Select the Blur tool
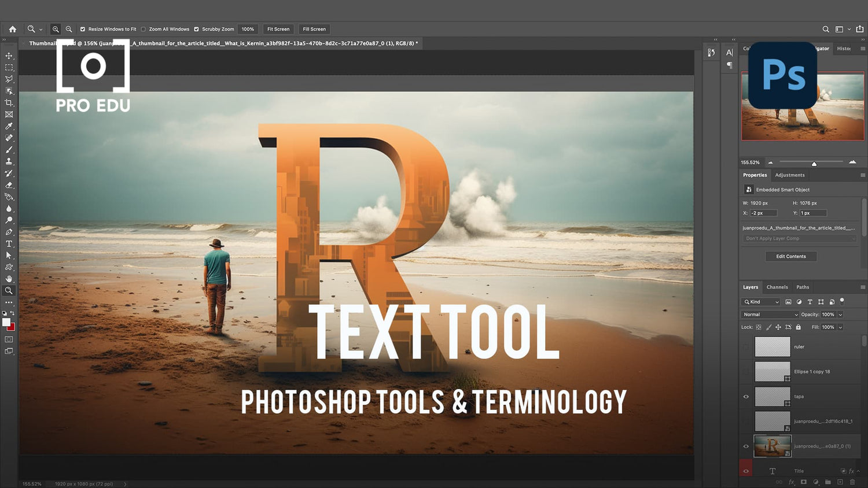Viewport: 868px width, 488px height. click(9, 209)
